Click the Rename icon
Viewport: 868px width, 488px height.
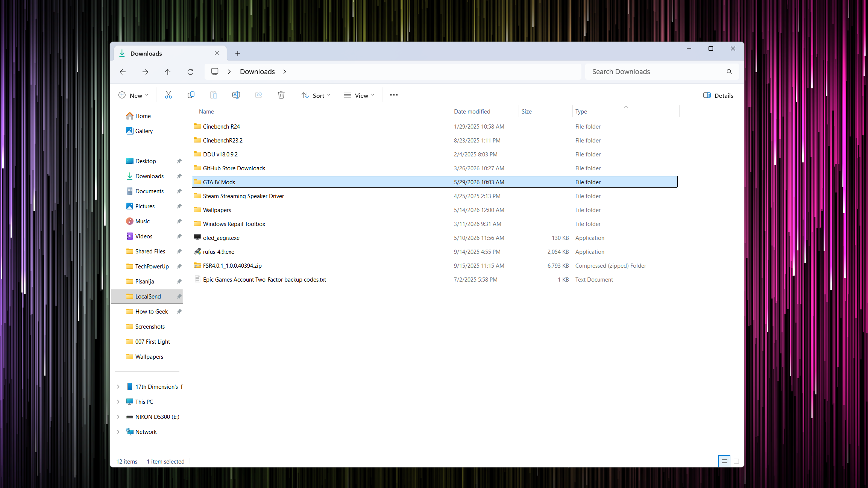tap(236, 95)
